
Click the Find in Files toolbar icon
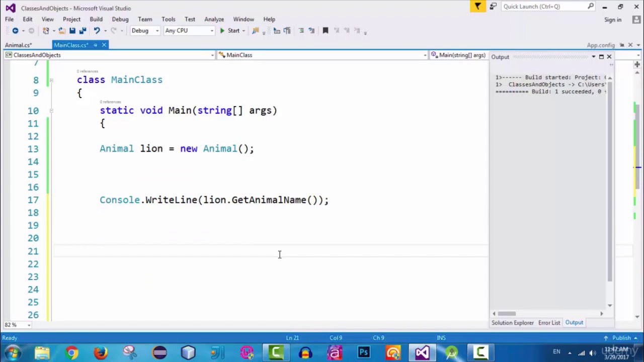(256, 31)
